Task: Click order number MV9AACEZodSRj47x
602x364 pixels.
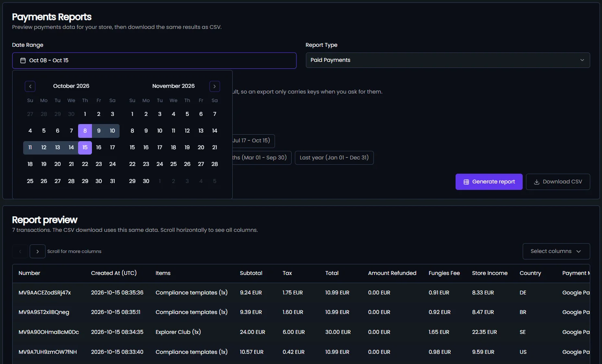Action: click(45, 293)
